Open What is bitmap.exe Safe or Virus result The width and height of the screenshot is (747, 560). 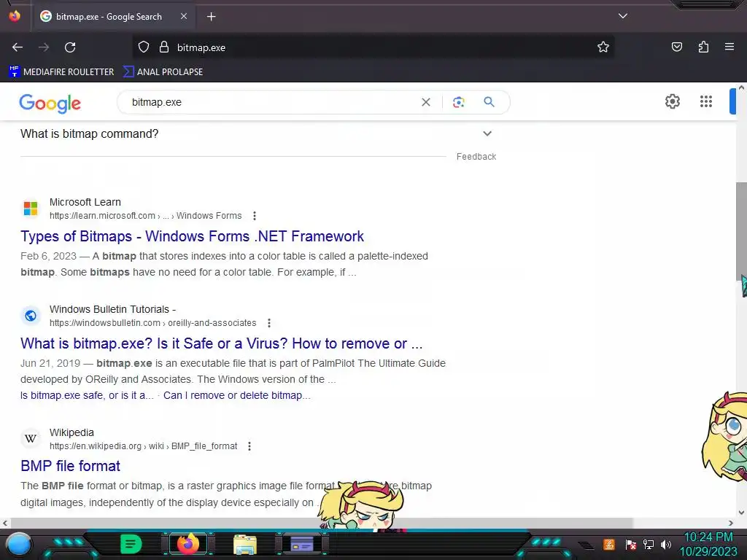coord(222,343)
